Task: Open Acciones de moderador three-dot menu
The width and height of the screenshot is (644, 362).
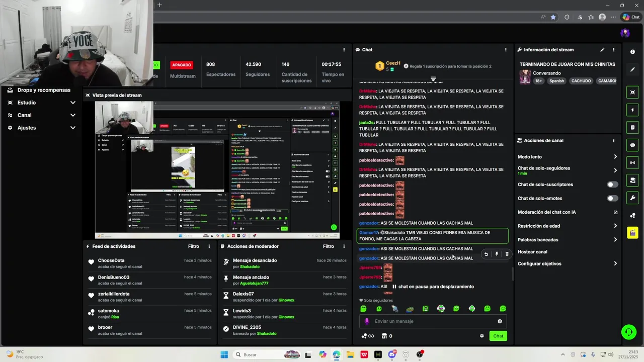Action: 344,246
